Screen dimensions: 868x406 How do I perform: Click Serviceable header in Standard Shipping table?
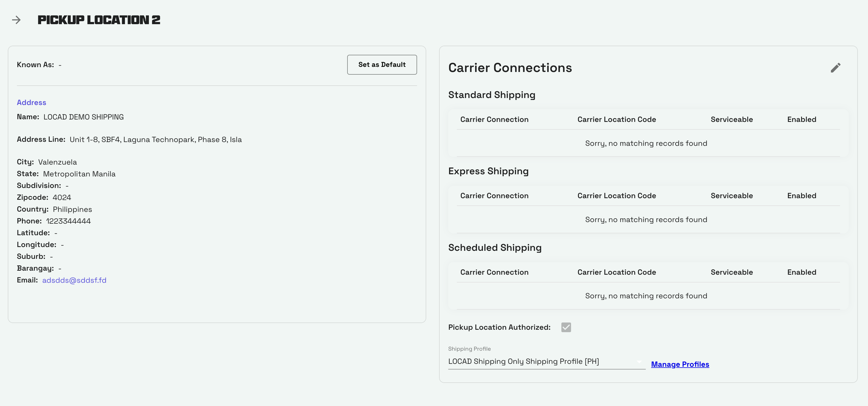tap(731, 119)
